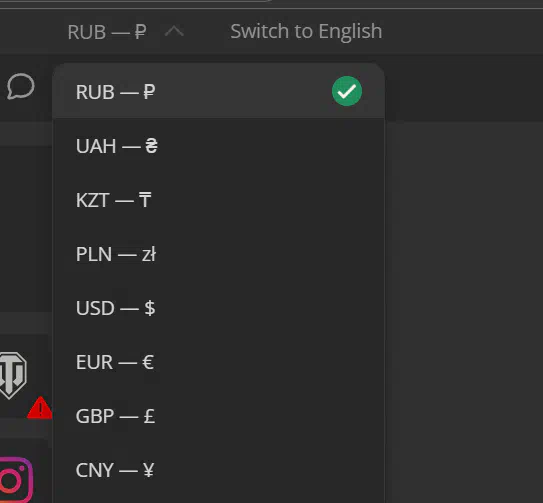Pick CNY — ¥ currency option
The image size is (543, 503).
coord(219,470)
